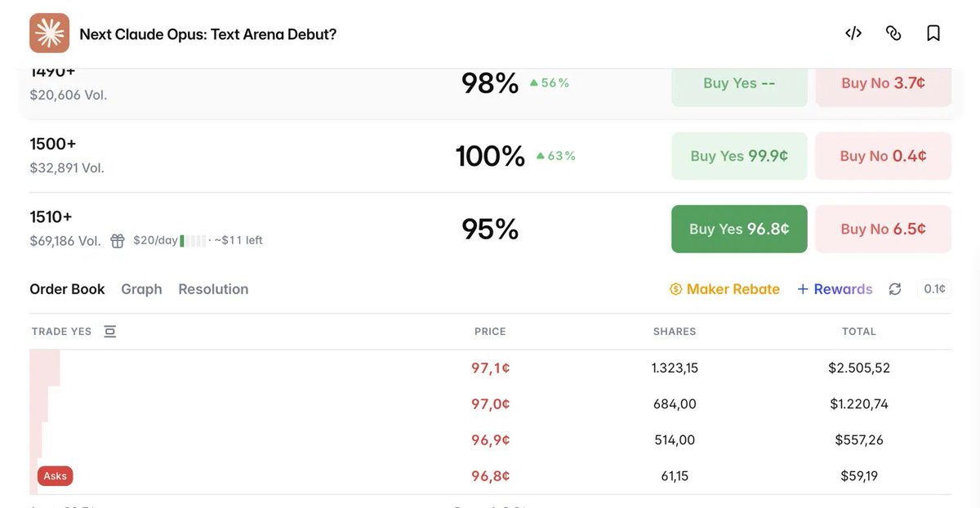The image size is (980, 508).
Task: Click the $2.505,52 total value
Action: pos(859,368)
